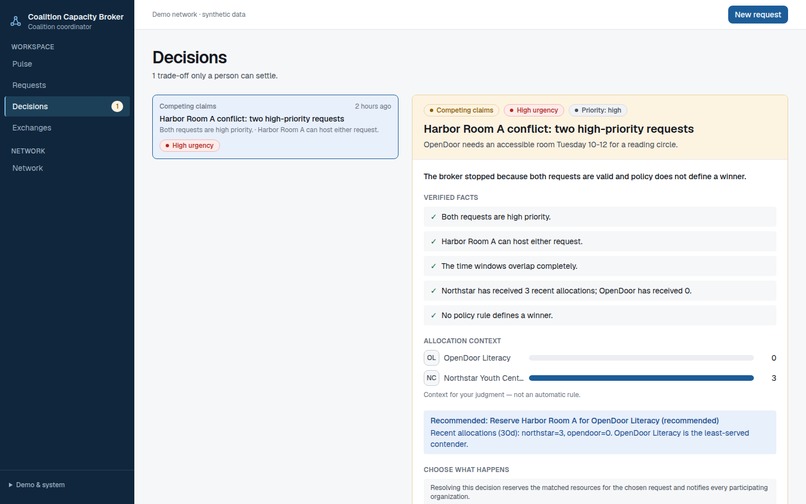The width and height of the screenshot is (806, 504).
Task: Click the Competing claims tag in the detail header
Action: click(461, 110)
